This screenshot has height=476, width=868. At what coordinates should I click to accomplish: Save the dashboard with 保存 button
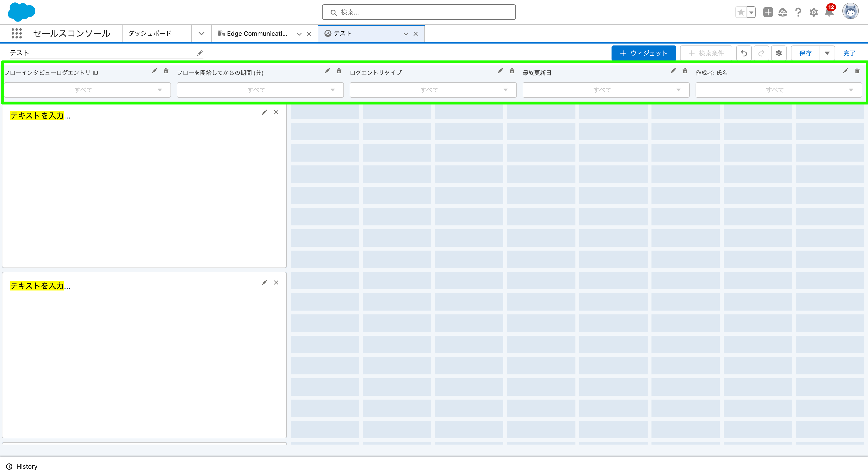pyautogui.click(x=805, y=53)
